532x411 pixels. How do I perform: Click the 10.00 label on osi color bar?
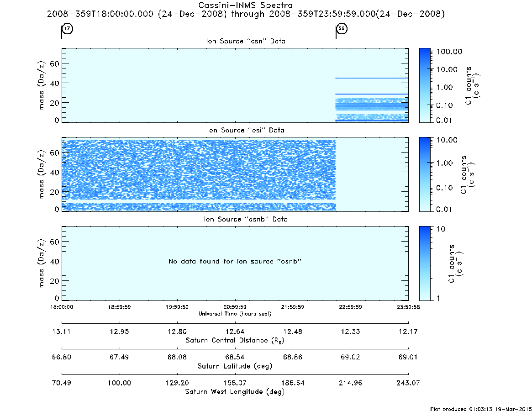pyautogui.click(x=447, y=140)
